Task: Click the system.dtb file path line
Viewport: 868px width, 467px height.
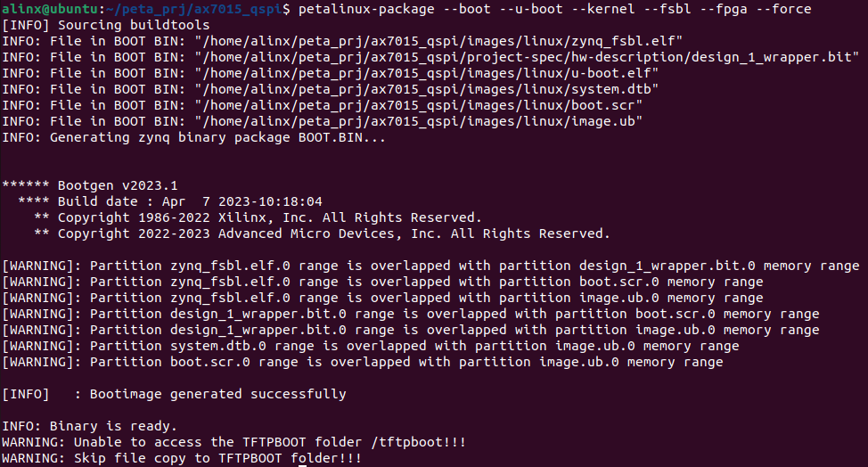Action: pyautogui.click(x=330, y=89)
